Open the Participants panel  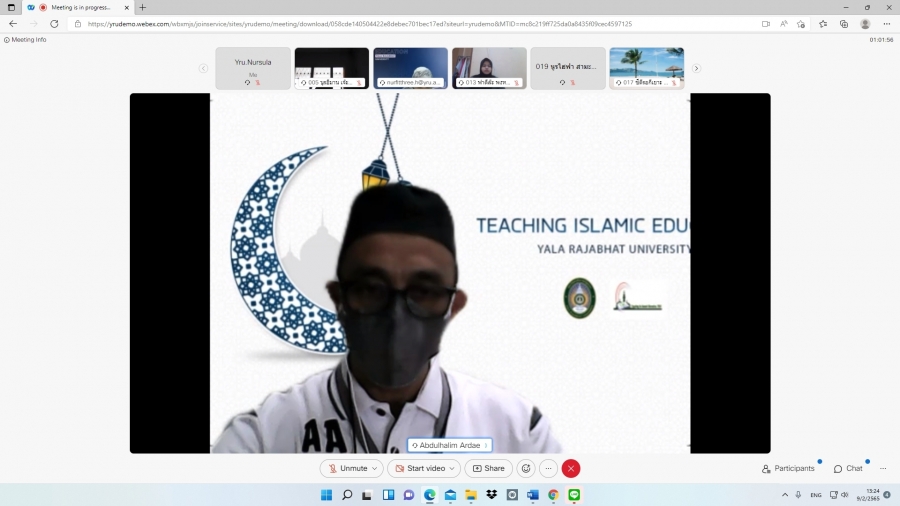(789, 468)
